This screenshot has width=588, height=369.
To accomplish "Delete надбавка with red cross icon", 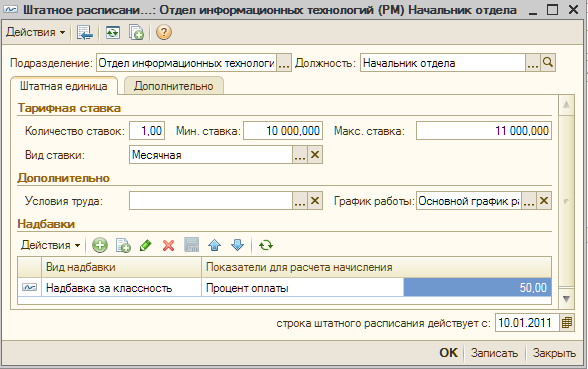I will [x=168, y=246].
